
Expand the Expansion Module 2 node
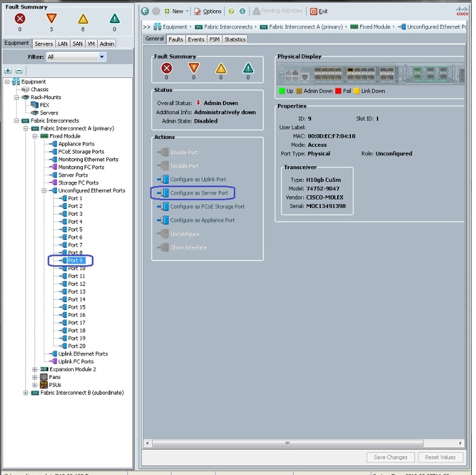click(35, 369)
